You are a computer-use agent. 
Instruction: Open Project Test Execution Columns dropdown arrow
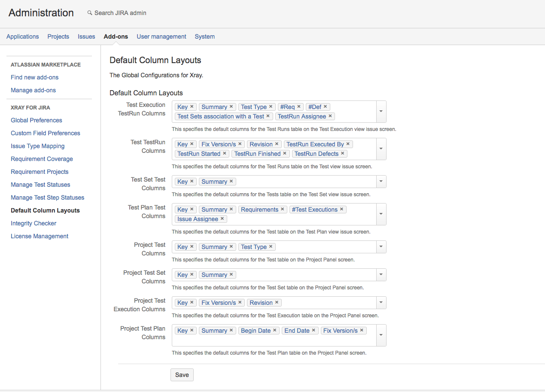(x=381, y=303)
